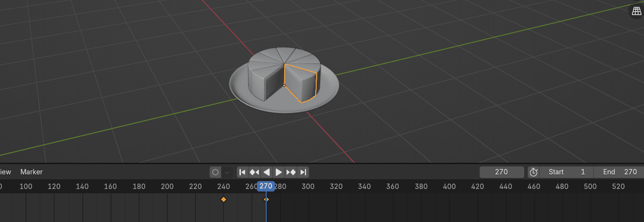Image resolution: width=644 pixels, height=222 pixels.
Task: Click the Start frame field
Action: pyautogui.click(x=566, y=172)
